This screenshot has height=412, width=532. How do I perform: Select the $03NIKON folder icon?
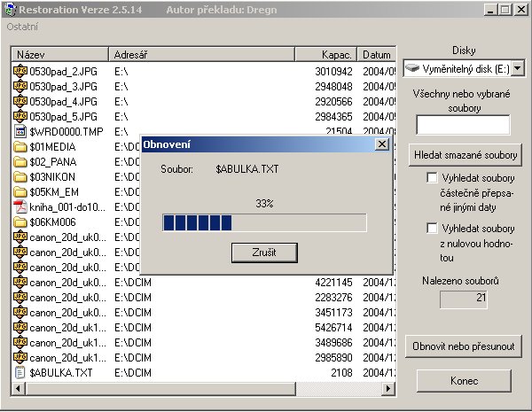tap(20, 177)
